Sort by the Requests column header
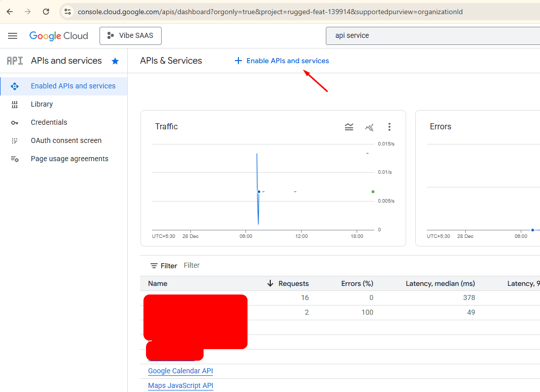 coord(293,283)
